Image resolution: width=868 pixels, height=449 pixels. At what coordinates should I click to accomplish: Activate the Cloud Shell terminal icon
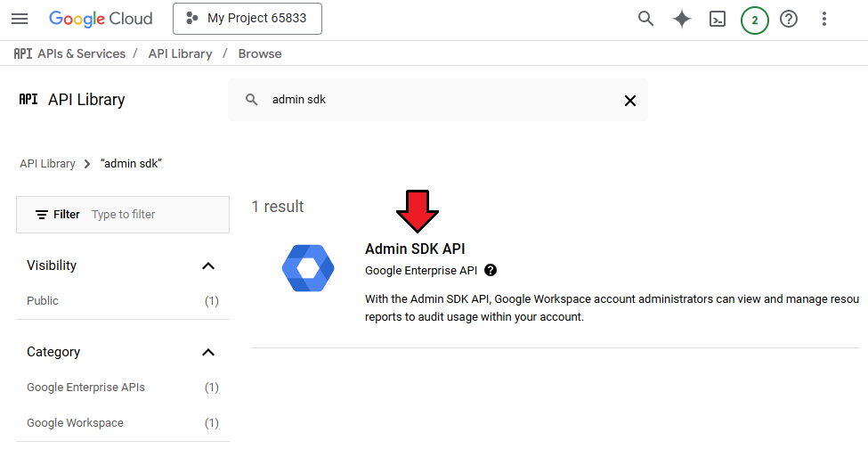(718, 19)
